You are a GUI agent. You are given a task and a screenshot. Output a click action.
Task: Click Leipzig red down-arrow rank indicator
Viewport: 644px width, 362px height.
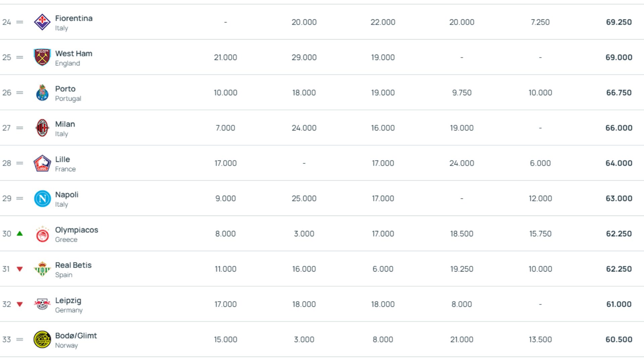pos(20,304)
